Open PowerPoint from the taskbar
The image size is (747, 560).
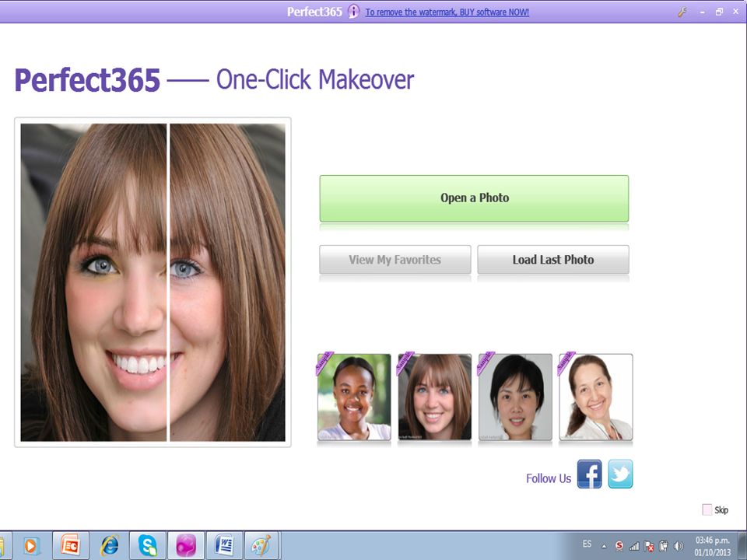(x=71, y=546)
